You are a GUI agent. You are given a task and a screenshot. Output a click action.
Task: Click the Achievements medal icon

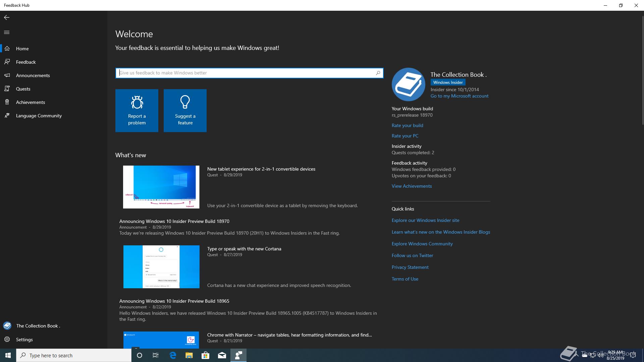tap(7, 102)
